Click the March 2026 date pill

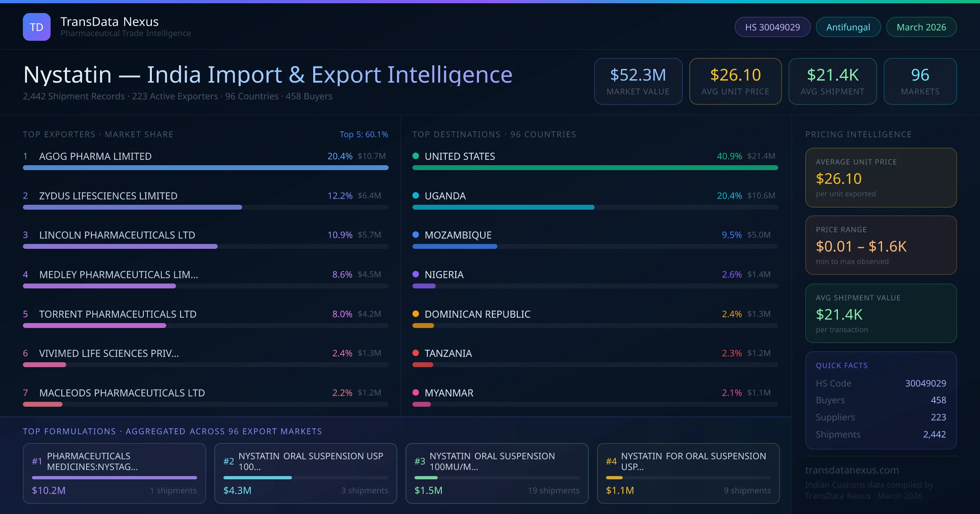point(921,27)
